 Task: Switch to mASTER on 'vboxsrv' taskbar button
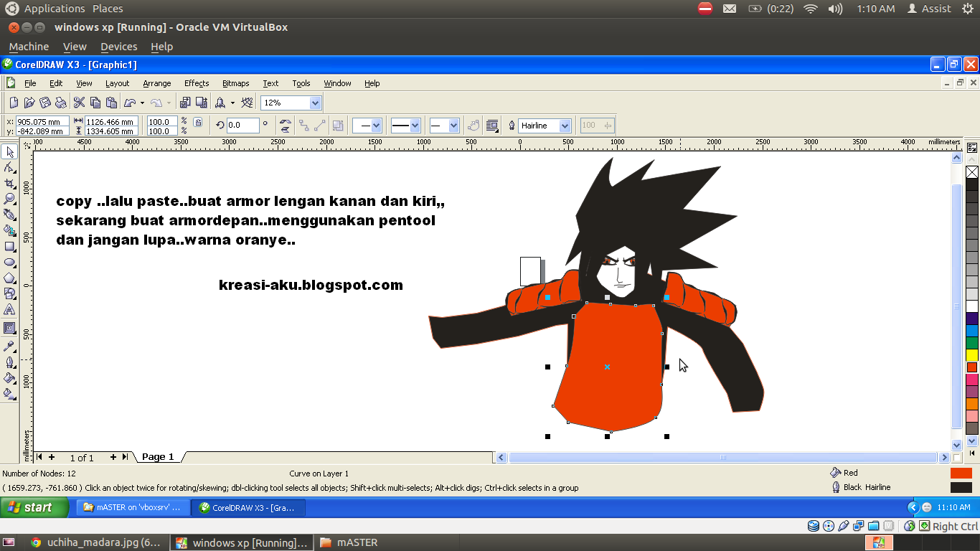(134, 507)
